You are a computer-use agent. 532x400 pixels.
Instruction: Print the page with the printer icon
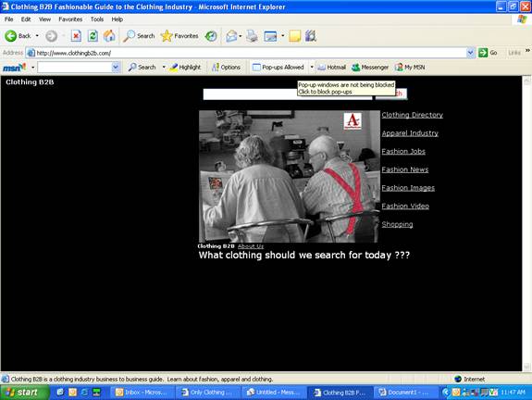252,36
